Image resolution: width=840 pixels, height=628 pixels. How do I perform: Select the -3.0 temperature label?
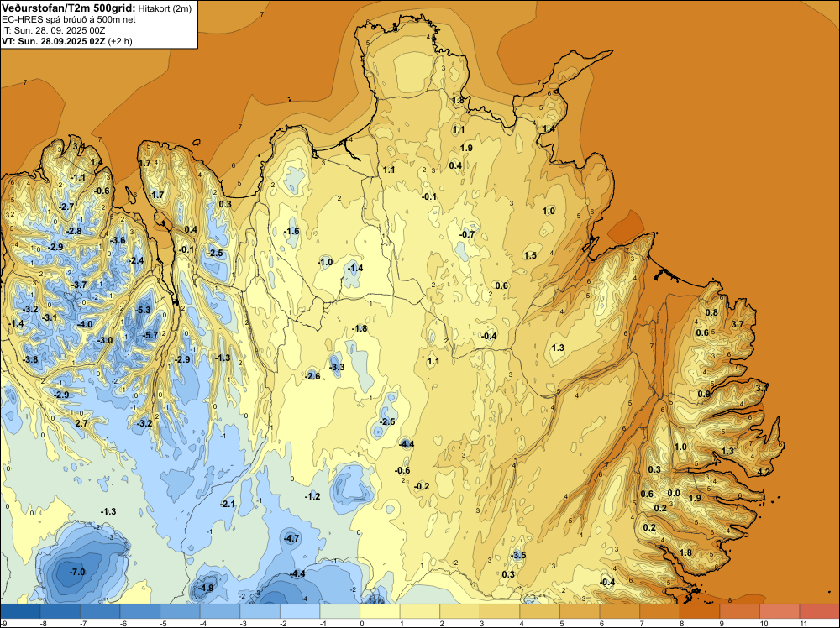105,340
